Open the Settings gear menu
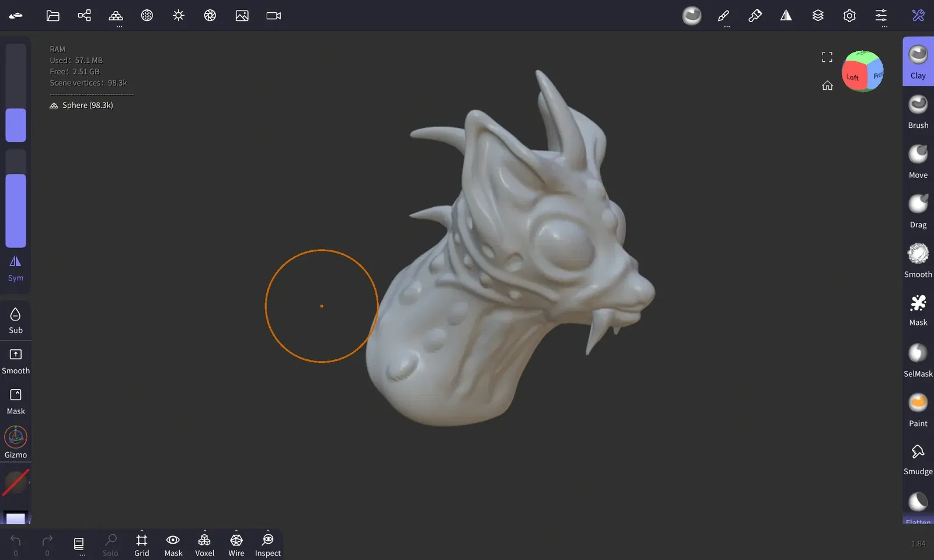Viewport: 934px width, 560px height. (849, 16)
